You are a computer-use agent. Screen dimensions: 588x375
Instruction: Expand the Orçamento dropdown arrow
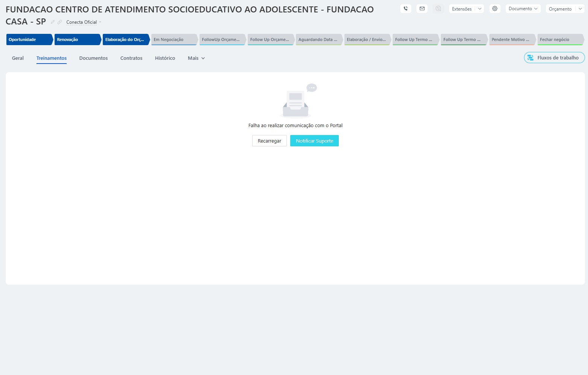click(580, 9)
